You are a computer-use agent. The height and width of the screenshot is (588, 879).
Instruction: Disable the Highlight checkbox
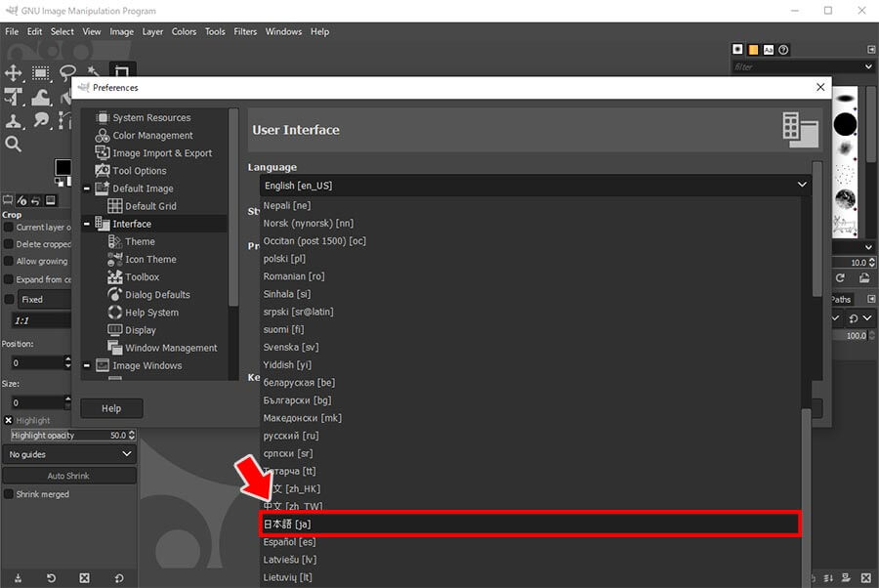pyautogui.click(x=9, y=420)
